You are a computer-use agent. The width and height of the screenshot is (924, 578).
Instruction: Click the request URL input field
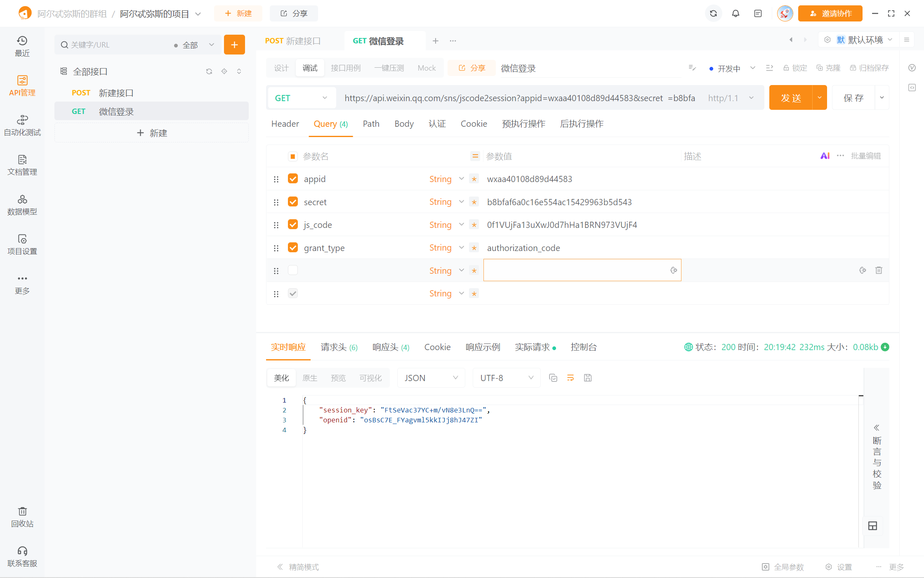[x=520, y=98]
